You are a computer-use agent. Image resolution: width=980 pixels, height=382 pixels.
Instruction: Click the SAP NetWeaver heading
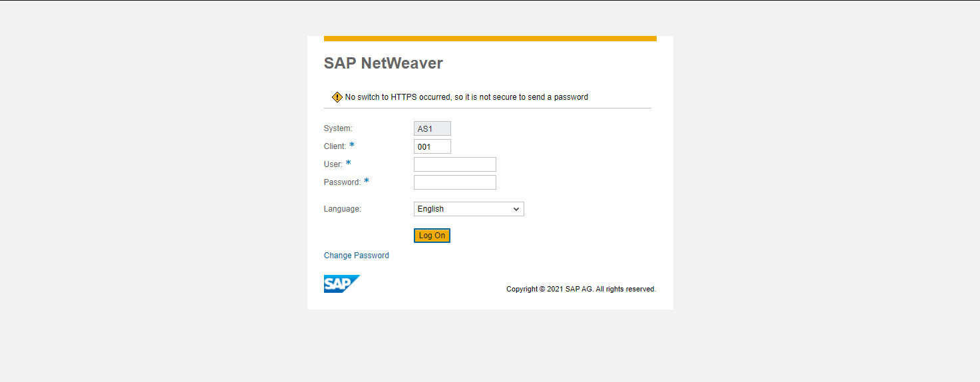click(383, 63)
